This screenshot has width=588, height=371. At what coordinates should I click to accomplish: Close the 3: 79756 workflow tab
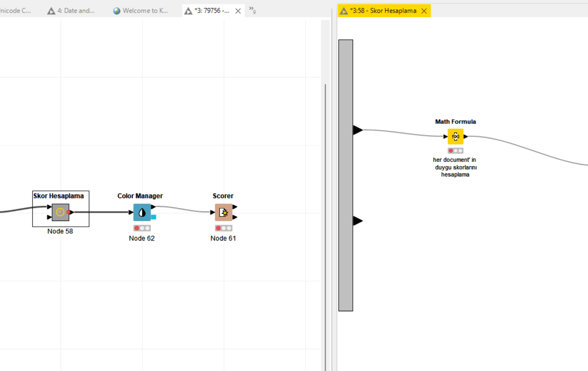click(x=238, y=11)
